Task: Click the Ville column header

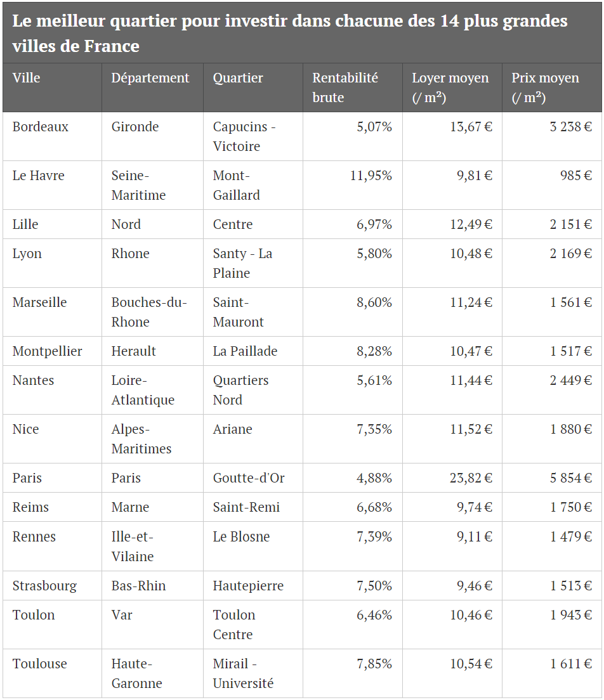Action: point(27,78)
